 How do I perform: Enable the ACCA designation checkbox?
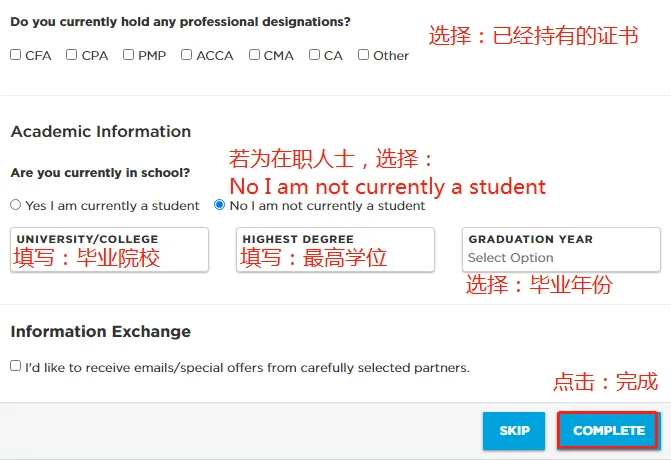pyautogui.click(x=187, y=55)
